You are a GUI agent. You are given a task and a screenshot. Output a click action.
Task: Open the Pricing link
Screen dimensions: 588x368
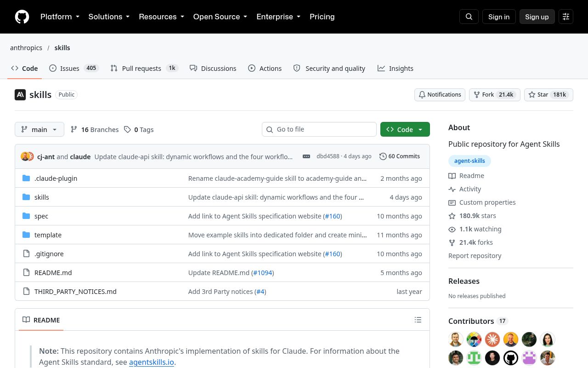(322, 17)
